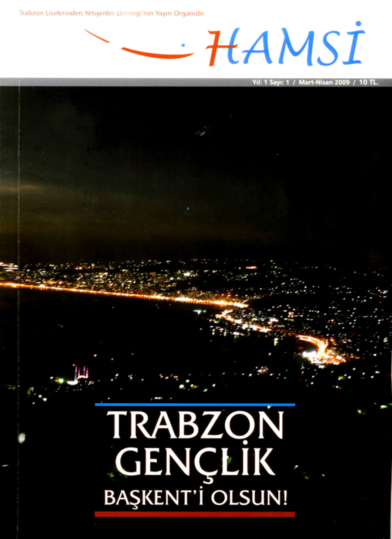This screenshot has width=392, height=539.
Task: Click the HAMSİ magazine title logo
Action: tap(286, 44)
